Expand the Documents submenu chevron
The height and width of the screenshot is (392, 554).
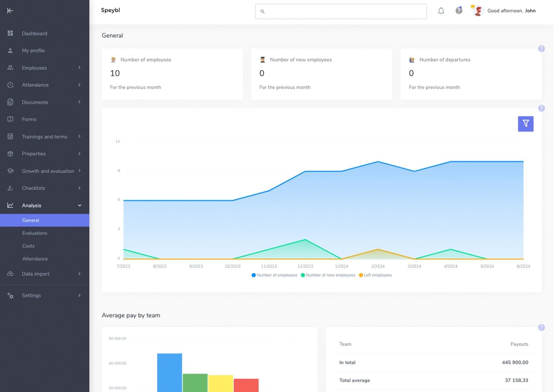(79, 102)
